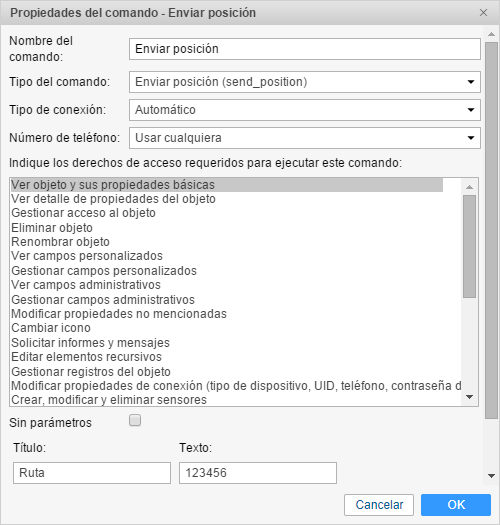This screenshot has height=525, width=500.
Task: Click the Cancelar button
Action: coord(379,505)
